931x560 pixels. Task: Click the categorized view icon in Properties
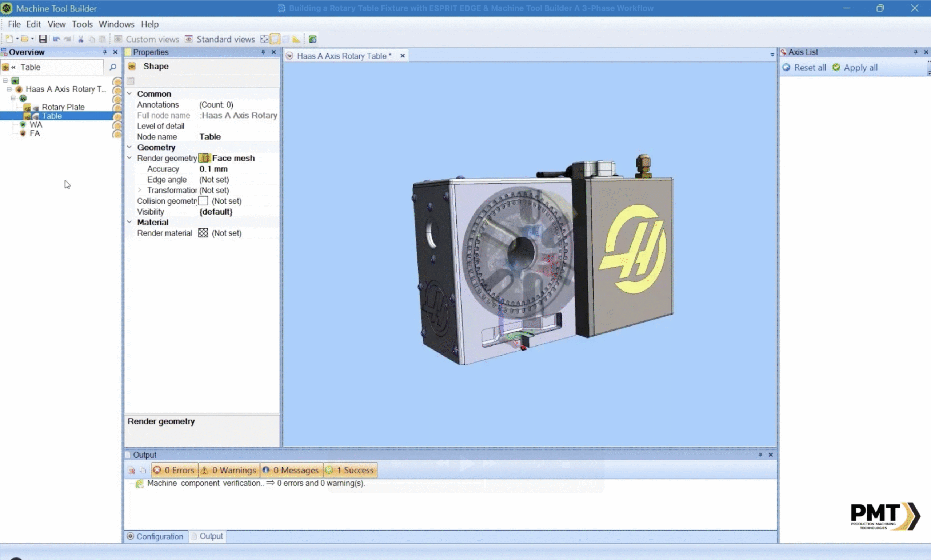point(131,81)
